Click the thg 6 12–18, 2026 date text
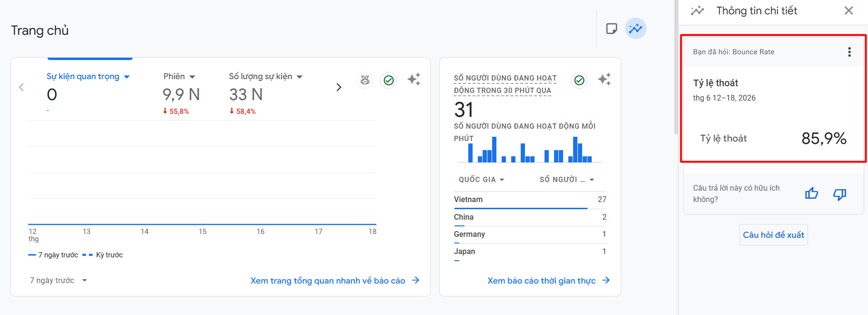868x315 pixels. tap(724, 98)
